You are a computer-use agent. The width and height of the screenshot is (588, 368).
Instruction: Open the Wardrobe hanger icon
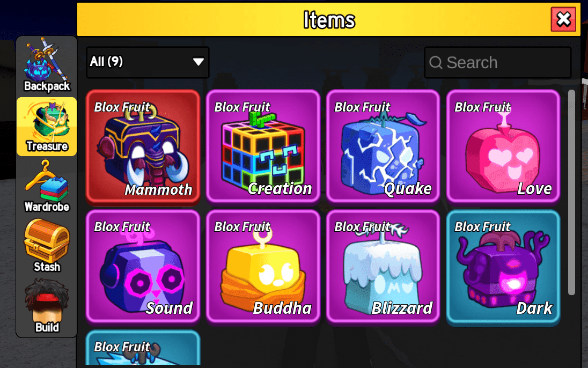pyautogui.click(x=47, y=187)
